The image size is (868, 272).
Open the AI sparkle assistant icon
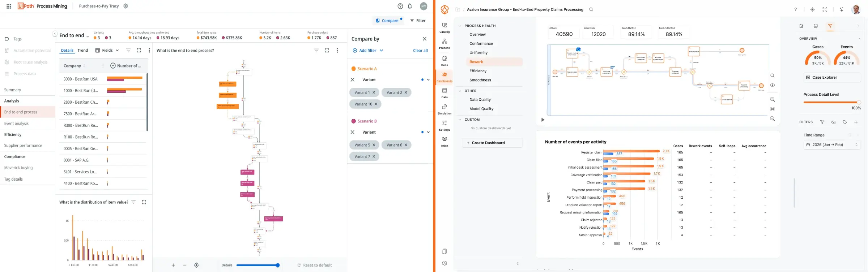(842, 10)
